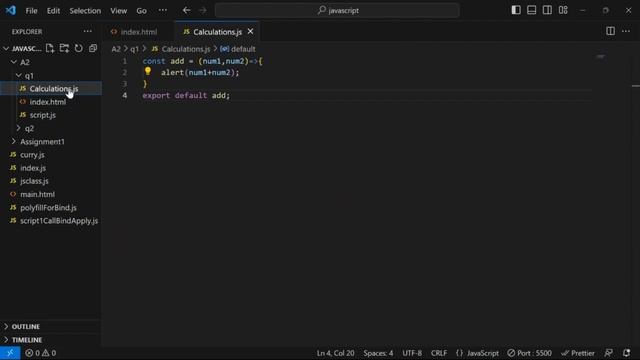Click the javascript search command center

337,10
